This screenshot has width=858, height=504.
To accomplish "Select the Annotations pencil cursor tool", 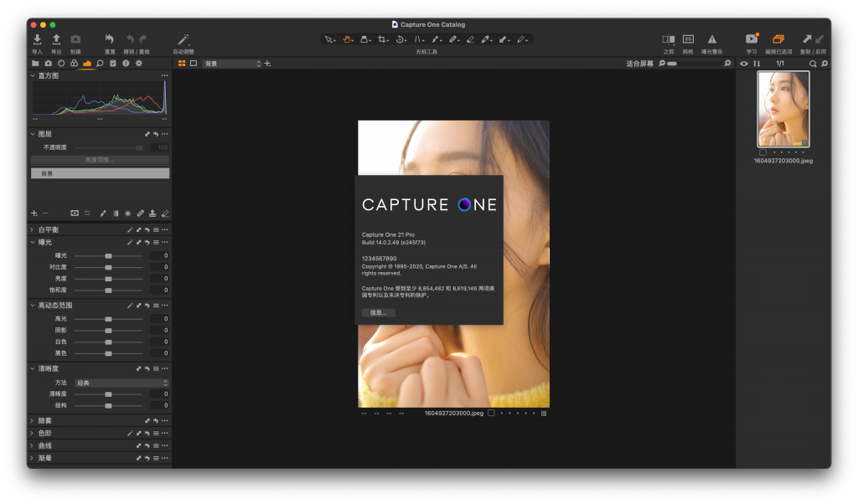I will (521, 39).
